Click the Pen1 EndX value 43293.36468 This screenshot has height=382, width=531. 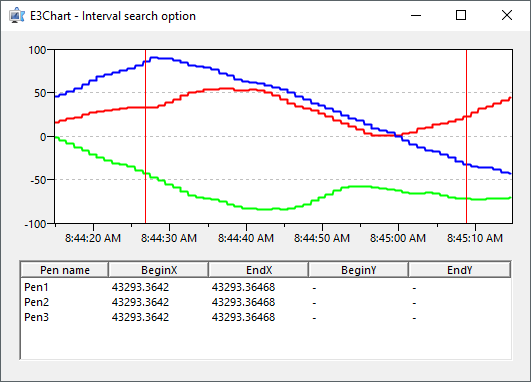click(243, 288)
